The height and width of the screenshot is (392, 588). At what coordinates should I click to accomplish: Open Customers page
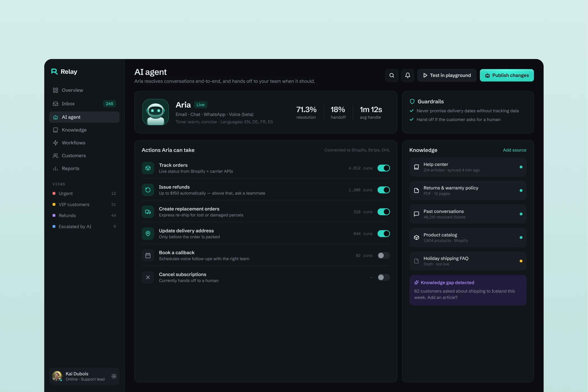84,156
